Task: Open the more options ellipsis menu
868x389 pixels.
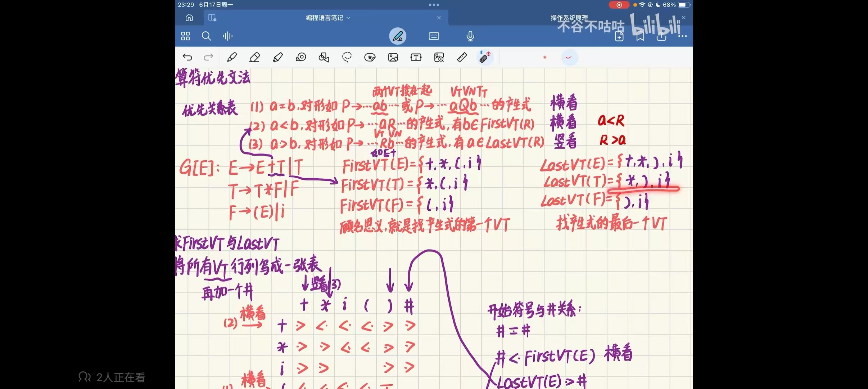Action: pos(683,36)
